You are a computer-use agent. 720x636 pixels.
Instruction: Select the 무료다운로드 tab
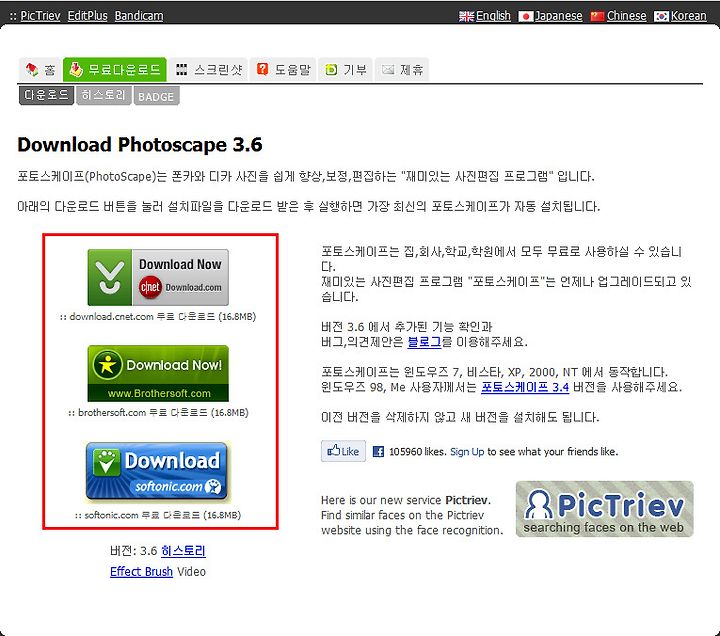[115, 70]
